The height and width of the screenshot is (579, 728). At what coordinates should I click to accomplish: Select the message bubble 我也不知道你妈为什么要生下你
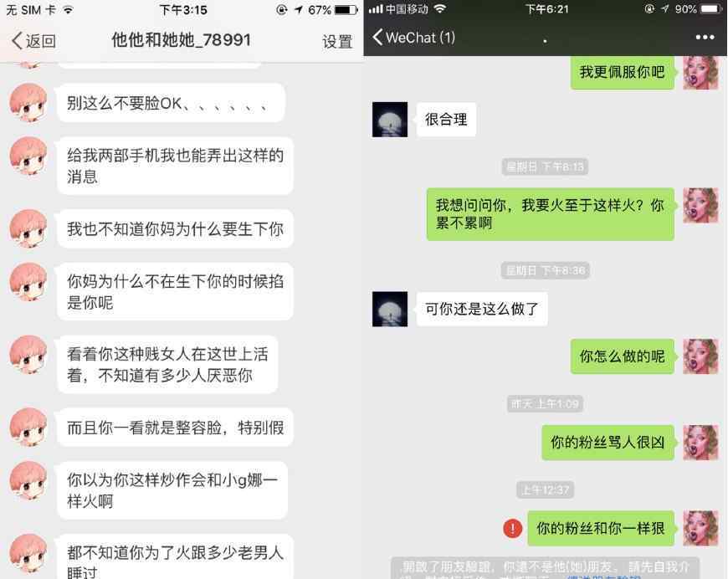[x=175, y=229]
